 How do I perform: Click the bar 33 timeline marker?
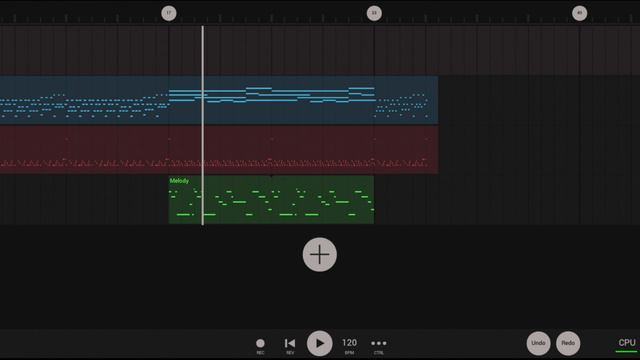click(x=374, y=13)
